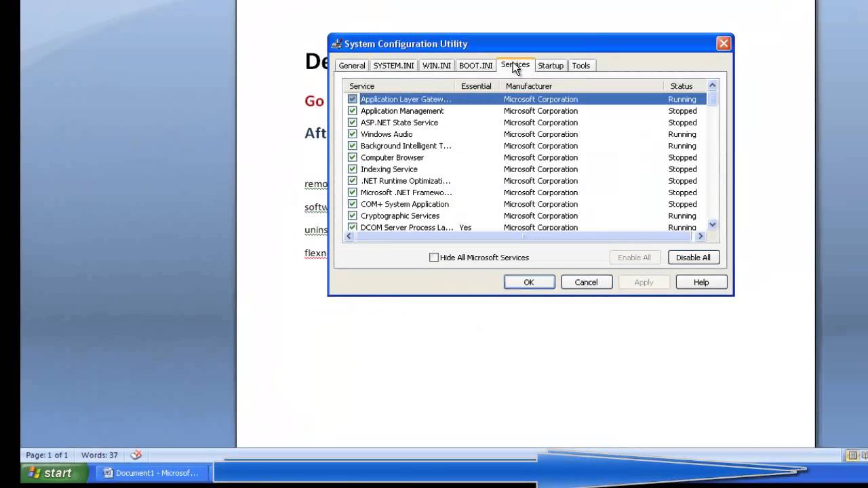Select Indexing Service name

pyautogui.click(x=389, y=169)
